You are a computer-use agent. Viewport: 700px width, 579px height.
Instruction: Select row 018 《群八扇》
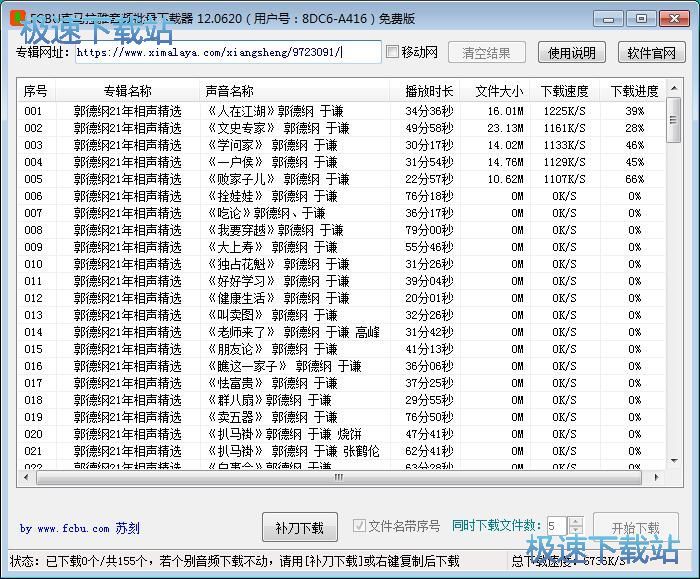coord(342,400)
